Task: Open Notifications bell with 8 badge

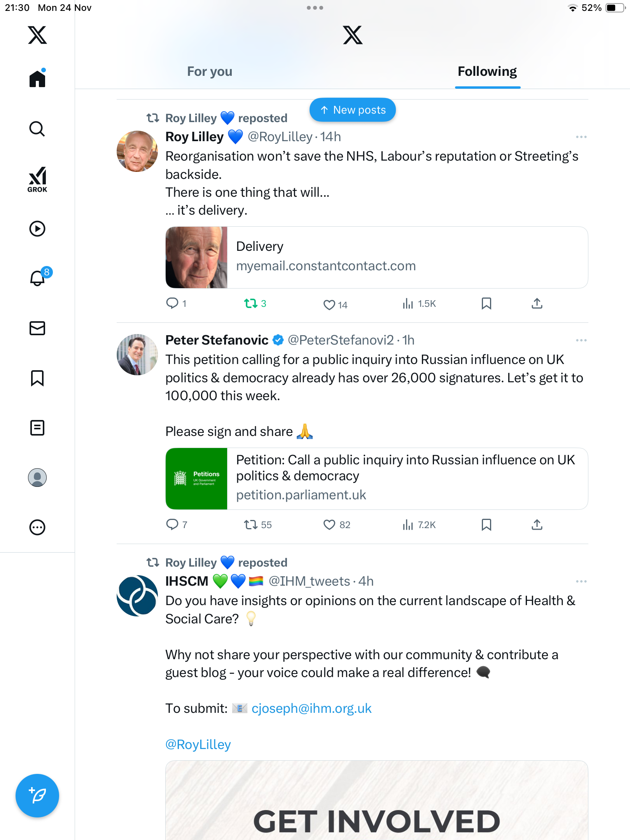Action: [38, 278]
